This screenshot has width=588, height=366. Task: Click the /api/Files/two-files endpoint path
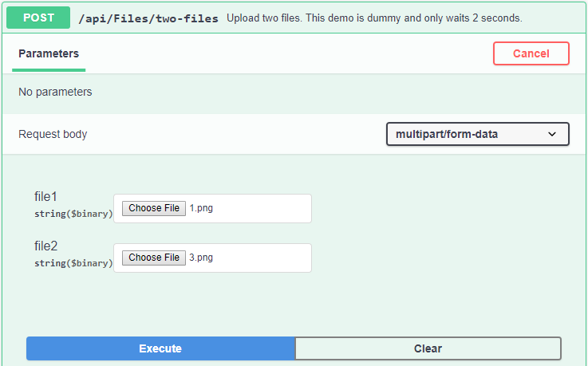click(148, 18)
